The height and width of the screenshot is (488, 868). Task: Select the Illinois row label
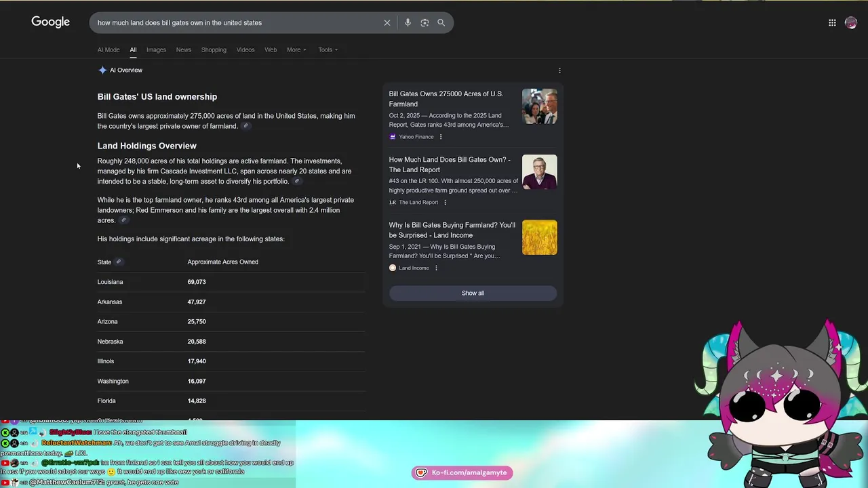point(106,361)
